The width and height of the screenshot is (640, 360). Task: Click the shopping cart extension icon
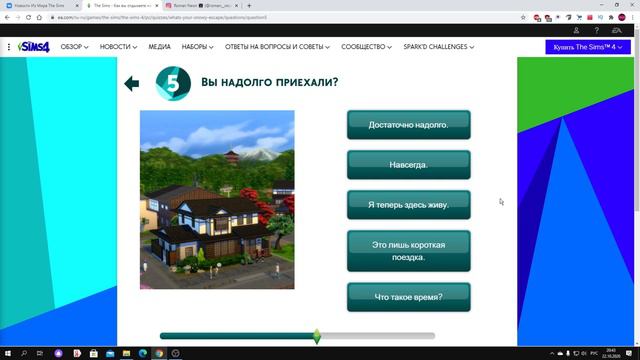579,18
